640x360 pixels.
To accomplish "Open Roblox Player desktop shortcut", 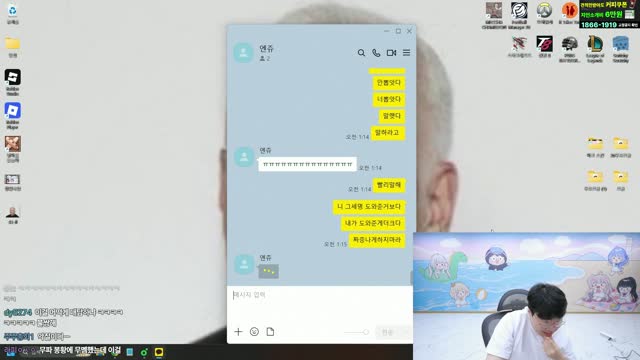I will [13, 116].
